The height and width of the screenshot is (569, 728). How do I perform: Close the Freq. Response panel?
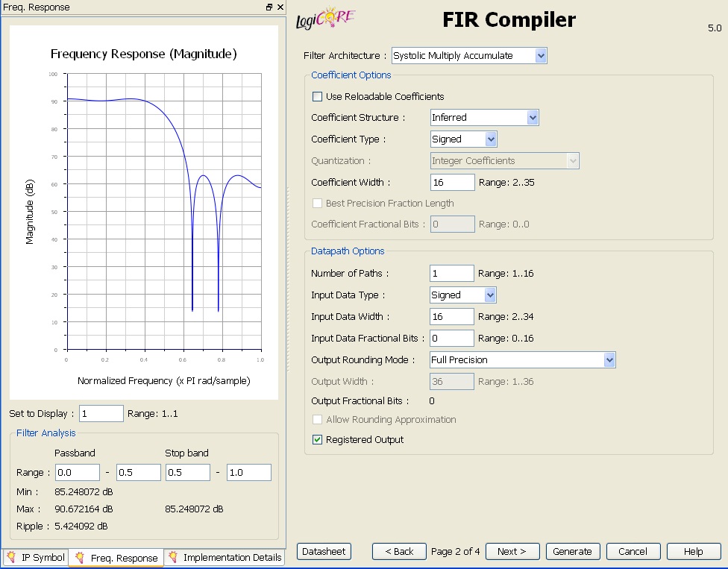click(x=280, y=7)
